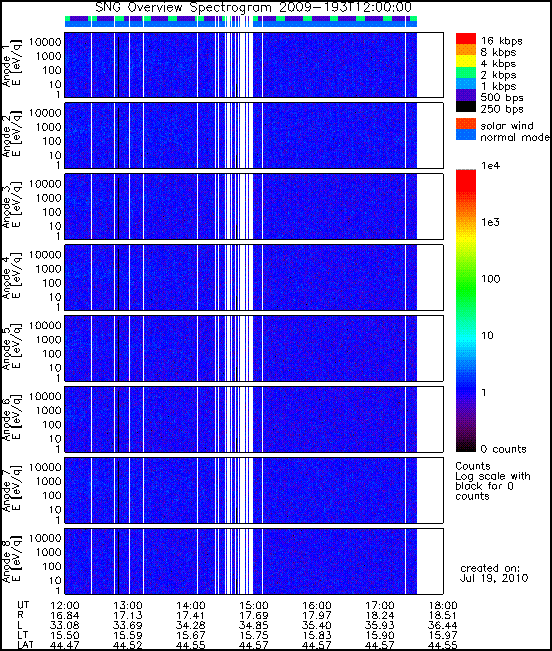
Task: Click the normal mode blue swatch
Action: point(466,135)
